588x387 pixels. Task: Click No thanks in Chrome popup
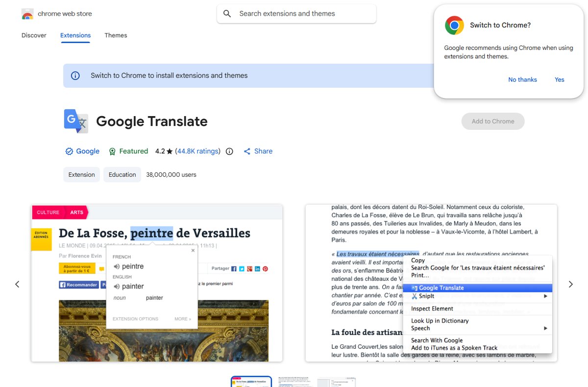522,79
